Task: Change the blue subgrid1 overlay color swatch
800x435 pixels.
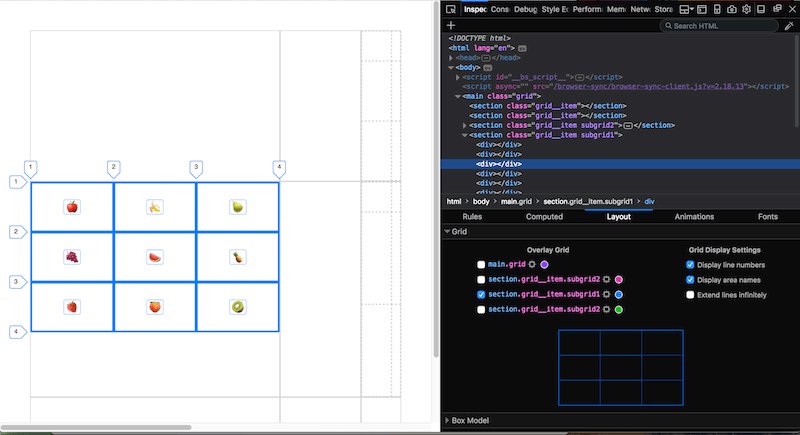Action: (x=618, y=294)
